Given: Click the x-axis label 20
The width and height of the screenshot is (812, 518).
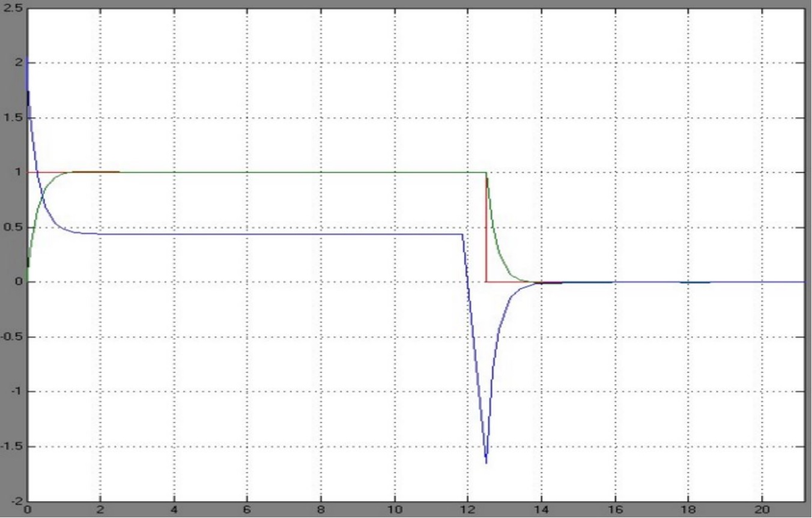Looking at the screenshot, I should 762,511.
